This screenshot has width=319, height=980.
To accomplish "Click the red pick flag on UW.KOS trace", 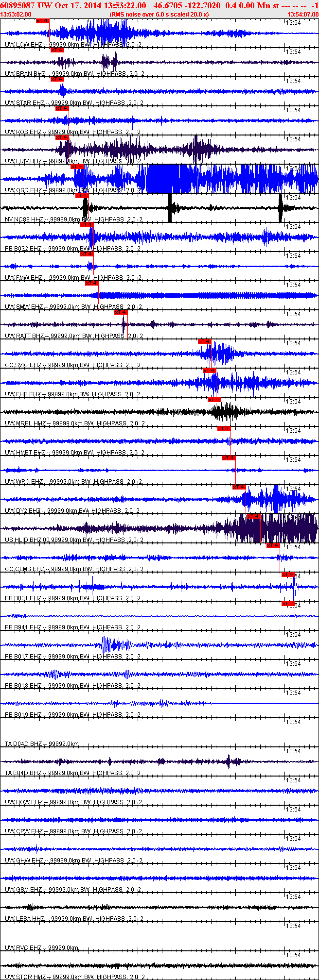I will (x=62, y=108).
